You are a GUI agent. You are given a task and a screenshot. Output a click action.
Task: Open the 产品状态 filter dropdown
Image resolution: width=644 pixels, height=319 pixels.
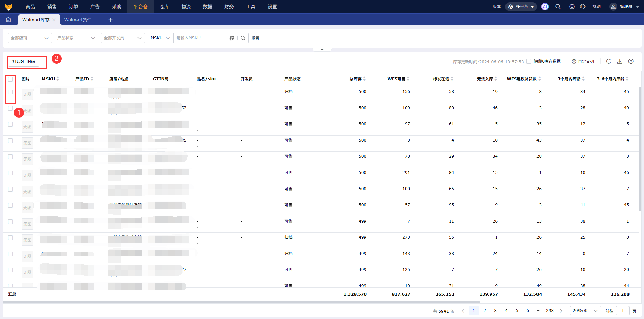[x=76, y=38]
